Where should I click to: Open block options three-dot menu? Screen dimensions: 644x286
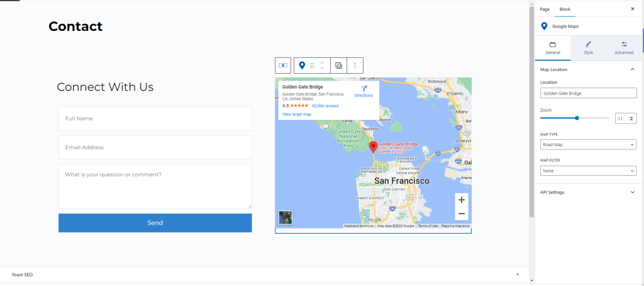(355, 65)
